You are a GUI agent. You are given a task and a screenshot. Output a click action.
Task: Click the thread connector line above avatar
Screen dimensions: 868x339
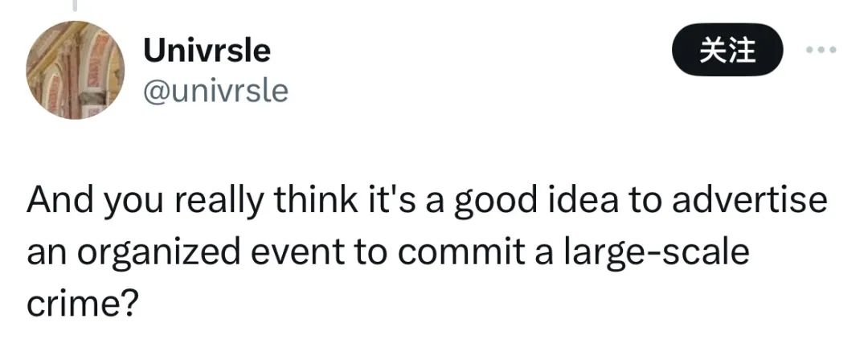coord(74,6)
